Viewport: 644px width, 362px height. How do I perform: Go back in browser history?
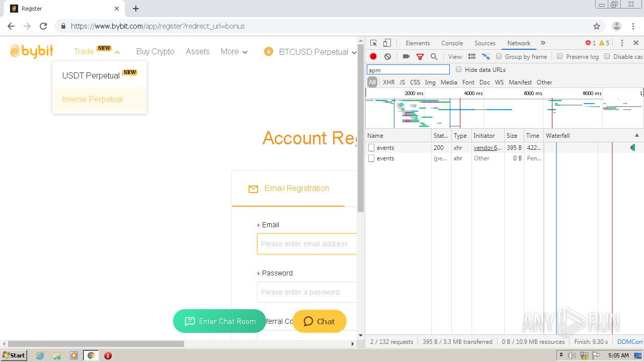11,26
